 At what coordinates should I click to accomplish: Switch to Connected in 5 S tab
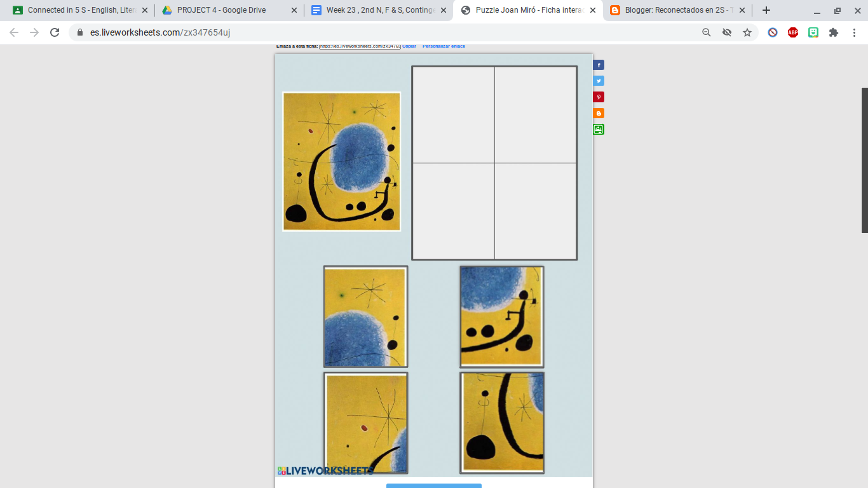(81, 10)
